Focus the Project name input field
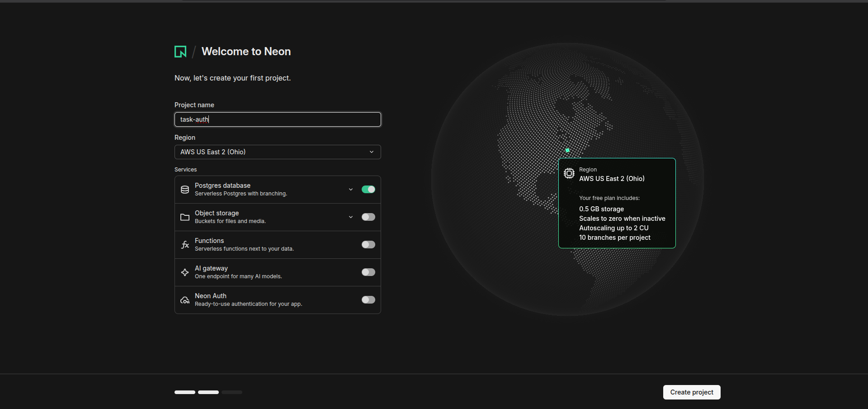 [278, 119]
